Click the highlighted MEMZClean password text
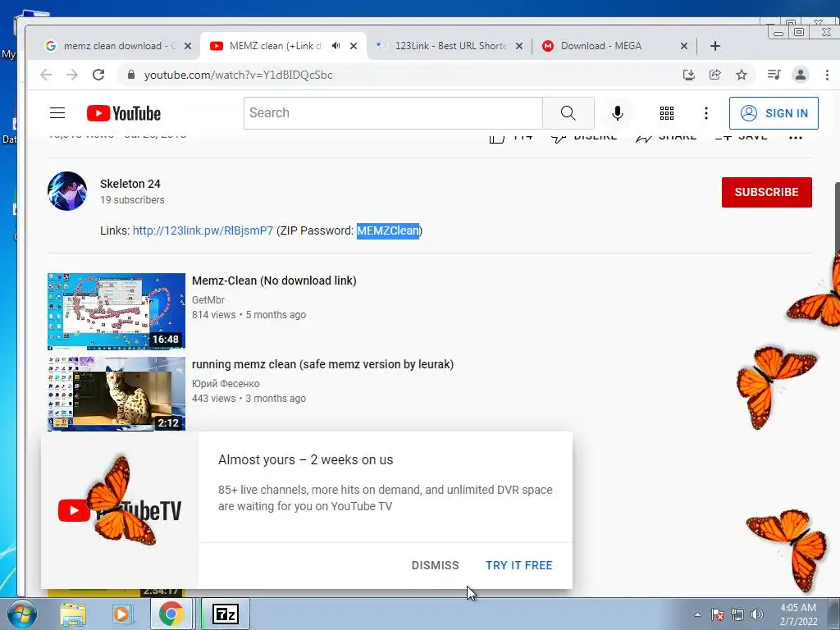This screenshot has width=840, height=630. (388, 231)
